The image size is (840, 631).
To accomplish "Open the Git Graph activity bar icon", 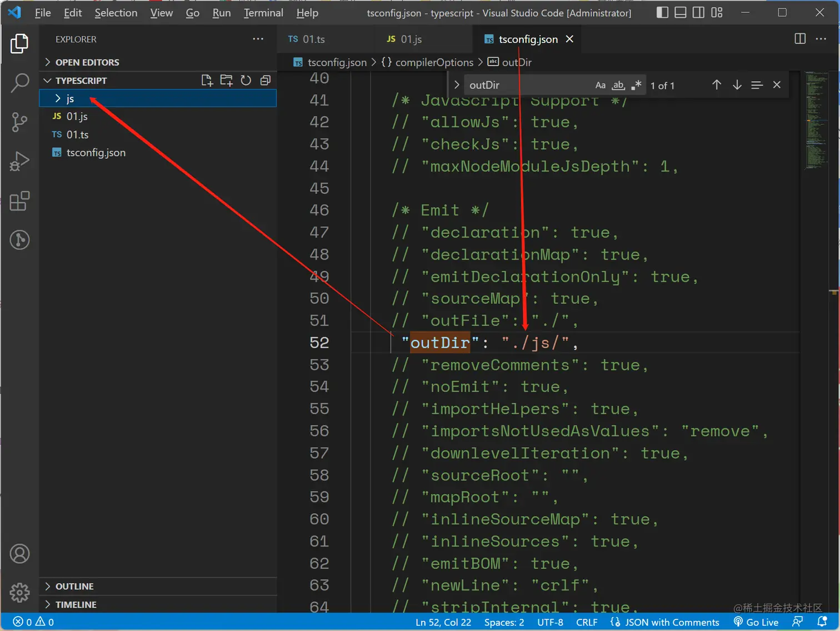I will 19,240.
